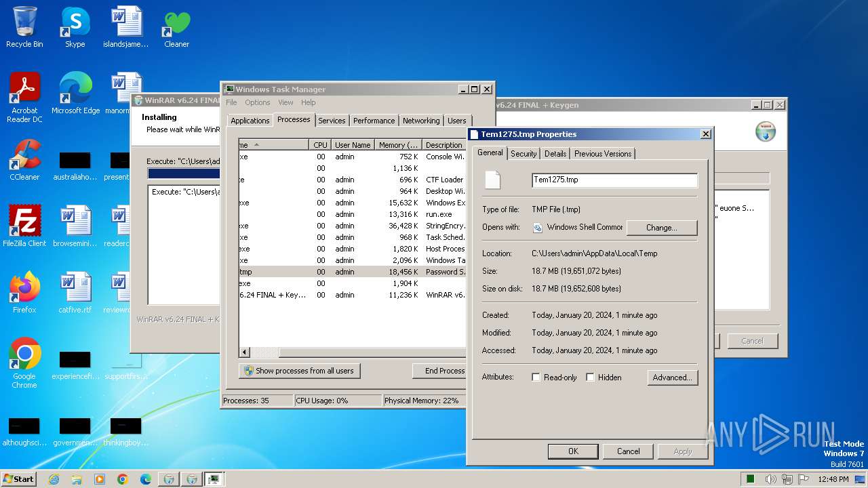
Task: Open Internet Explorer from the taskbar
Action: point(54,479)
